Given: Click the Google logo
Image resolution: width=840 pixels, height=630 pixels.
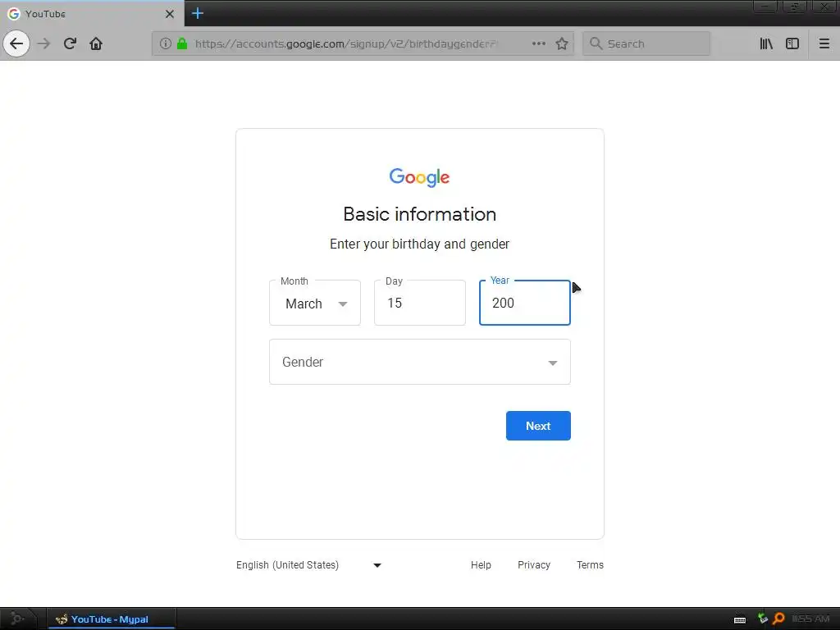Looking at the screenshot, I should (419, 177).
